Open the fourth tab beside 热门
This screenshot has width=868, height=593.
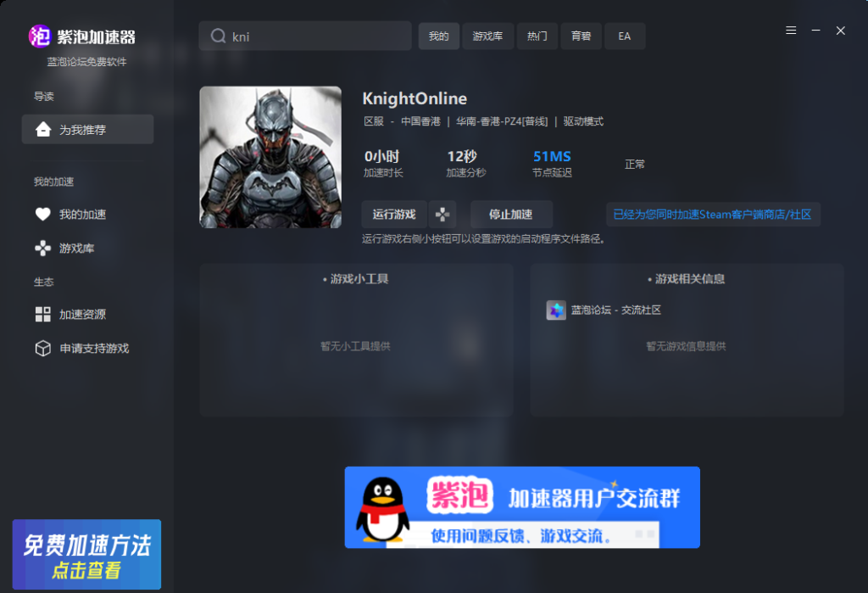581,36
